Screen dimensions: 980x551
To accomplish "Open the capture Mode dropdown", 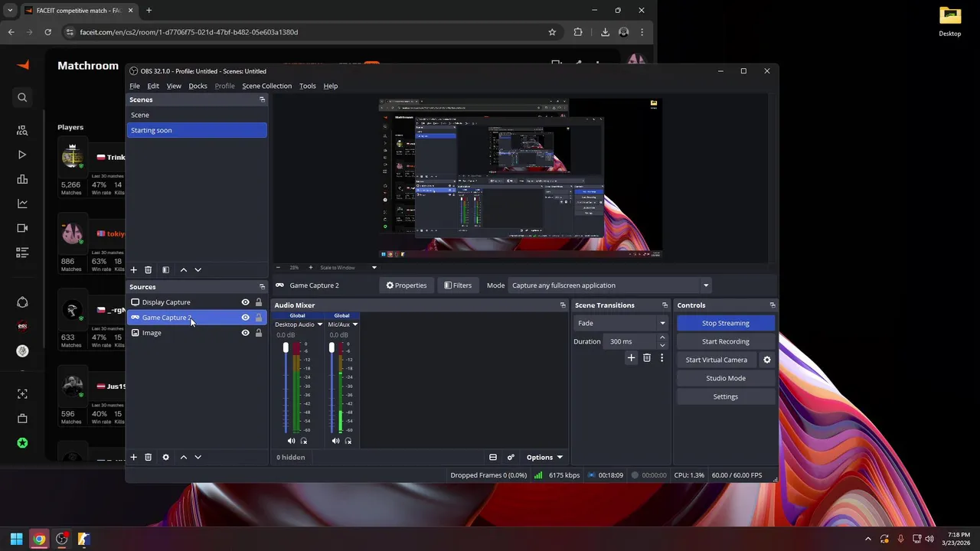I will (x=610, y=285).
